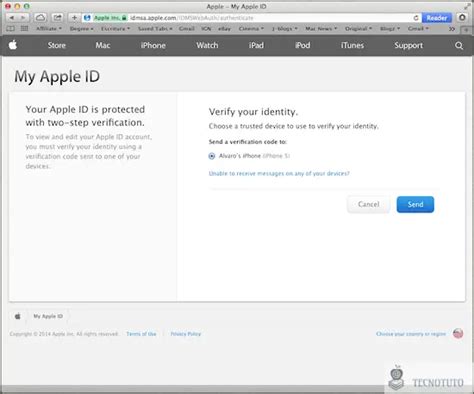Image resolution: width=474 pixels, height=394 pixels.
Task: Open the Mac News bookmarks folder
Action: click(321, 29)
